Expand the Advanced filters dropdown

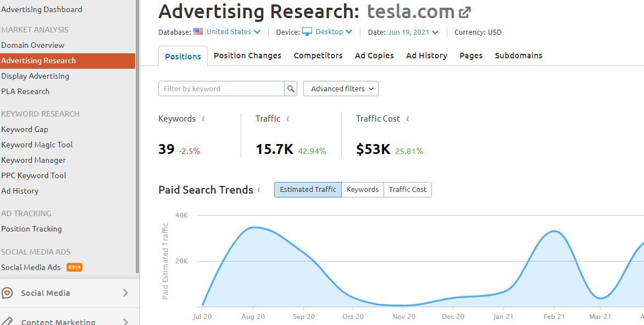pyautogui.click(x=341, y=89)
